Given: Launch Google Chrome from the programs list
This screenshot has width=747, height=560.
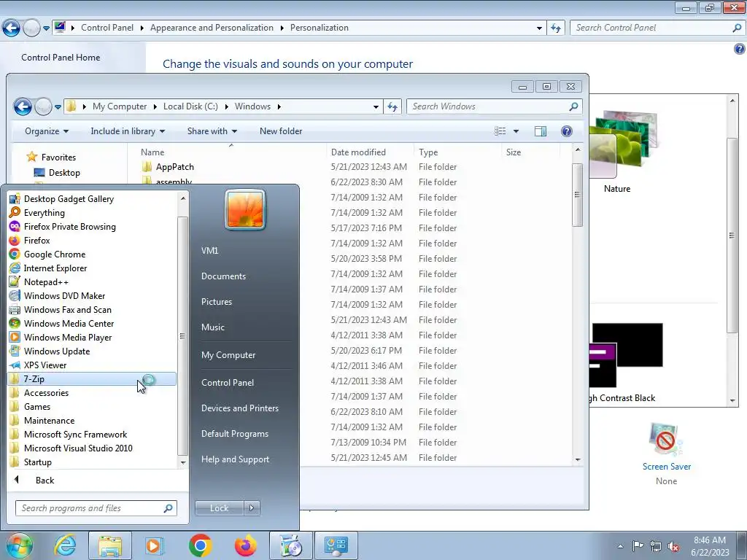Looking at the screenshot, I should [55, 254].
